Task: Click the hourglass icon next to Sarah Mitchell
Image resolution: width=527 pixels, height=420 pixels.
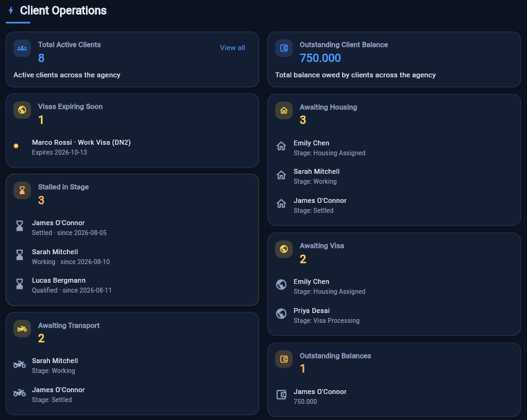Action: click(x=20, y=255)
